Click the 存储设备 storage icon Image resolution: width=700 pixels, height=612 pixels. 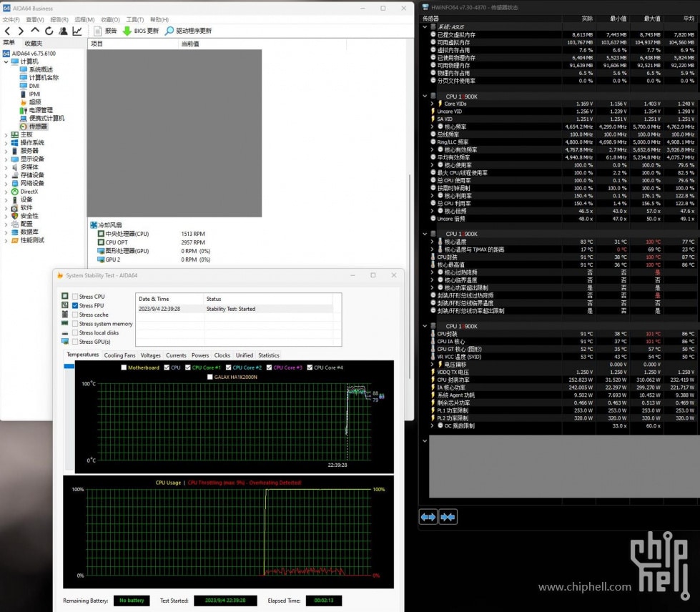pos(15,175)
